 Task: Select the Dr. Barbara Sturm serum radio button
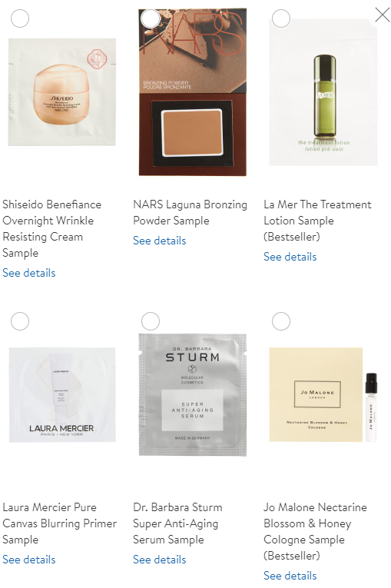tap(151, 321)
